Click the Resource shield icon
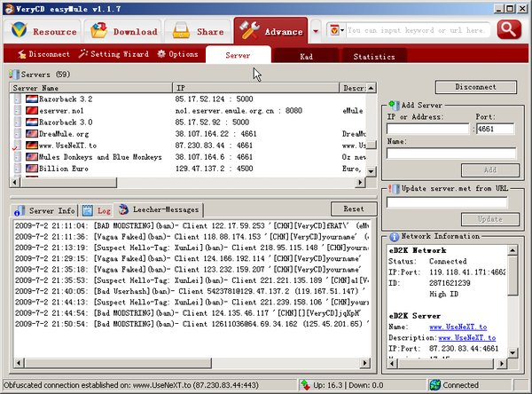 click(x=19, y=30)
